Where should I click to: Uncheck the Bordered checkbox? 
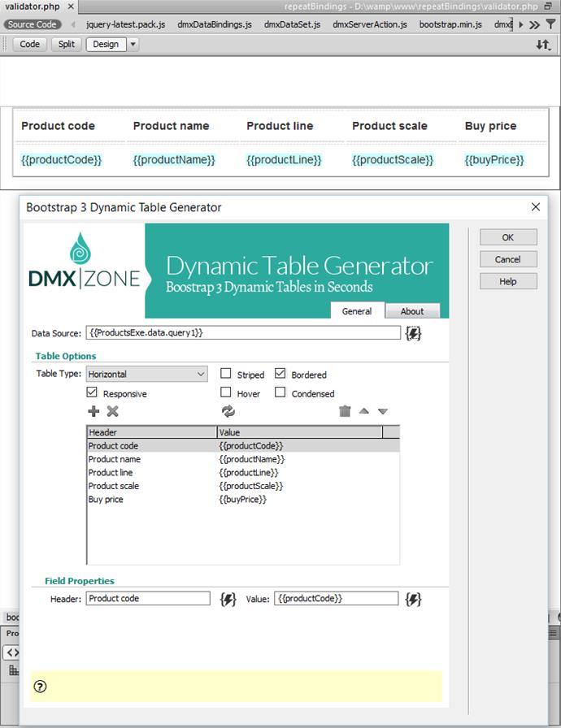click(x=280, y=373)
